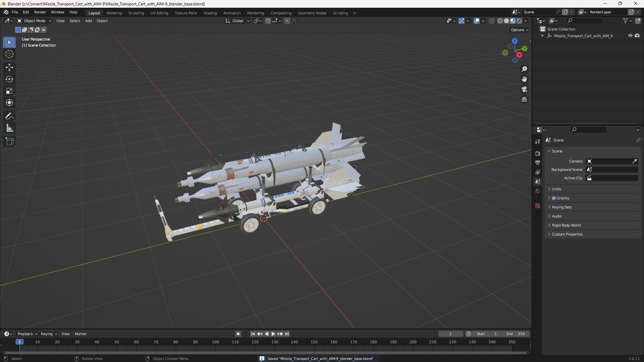Open the Texture properties tab
The height and width of the screenshot is (362, 644).
click(538, 206)
